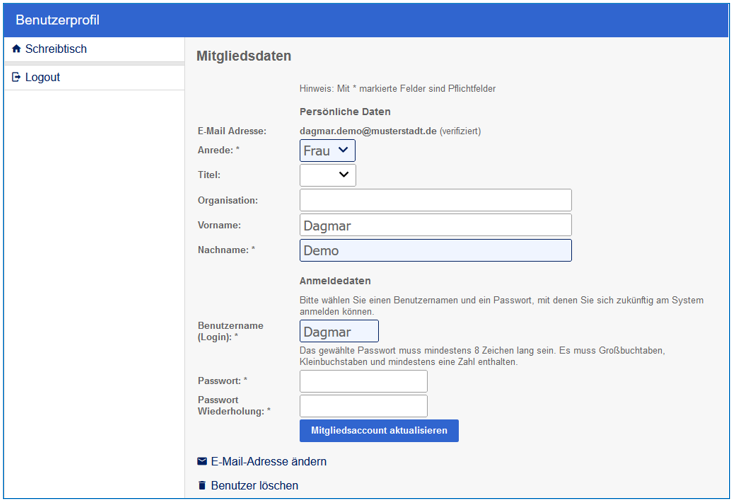The image size is (731, 501).
Task: Click the Benutzerprofil header title
Action: pos(57,20)
